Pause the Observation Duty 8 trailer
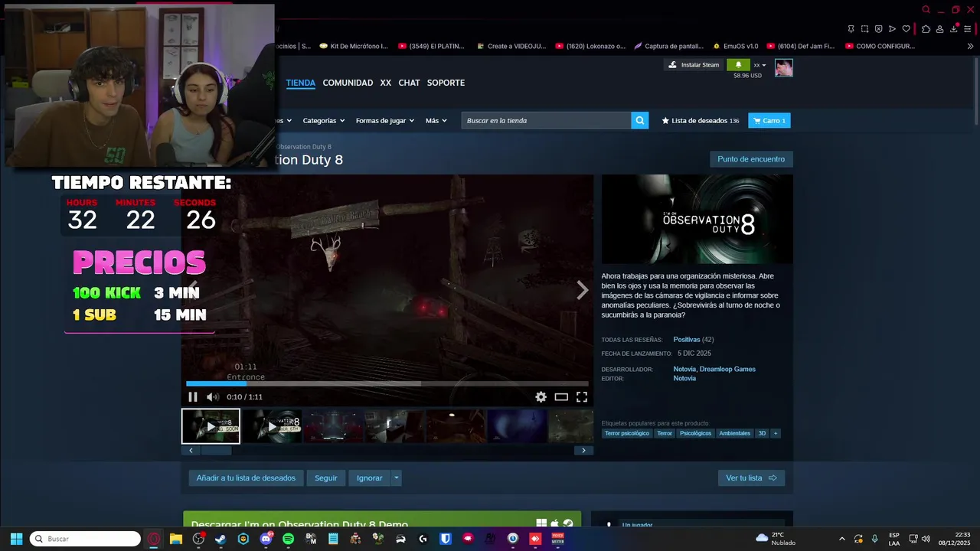 coord(193,396)
